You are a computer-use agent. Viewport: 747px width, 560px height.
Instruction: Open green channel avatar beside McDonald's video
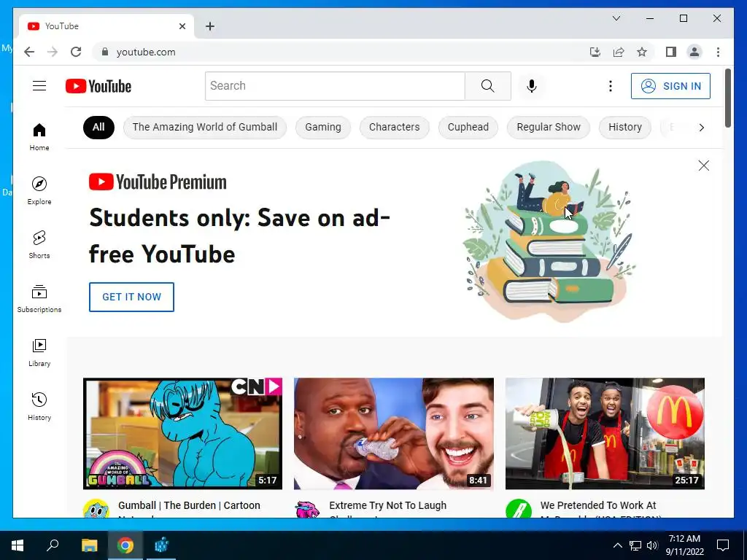tap(519, 508)
